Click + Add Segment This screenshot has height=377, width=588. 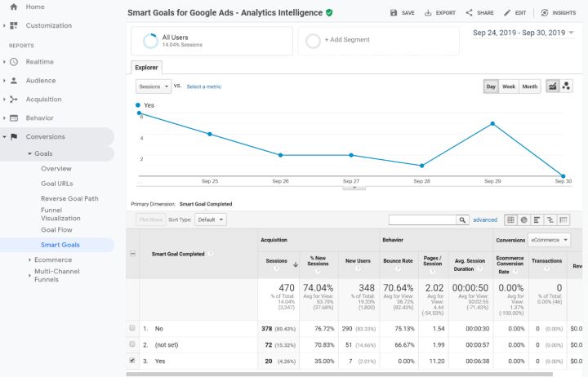click(347, 40)
